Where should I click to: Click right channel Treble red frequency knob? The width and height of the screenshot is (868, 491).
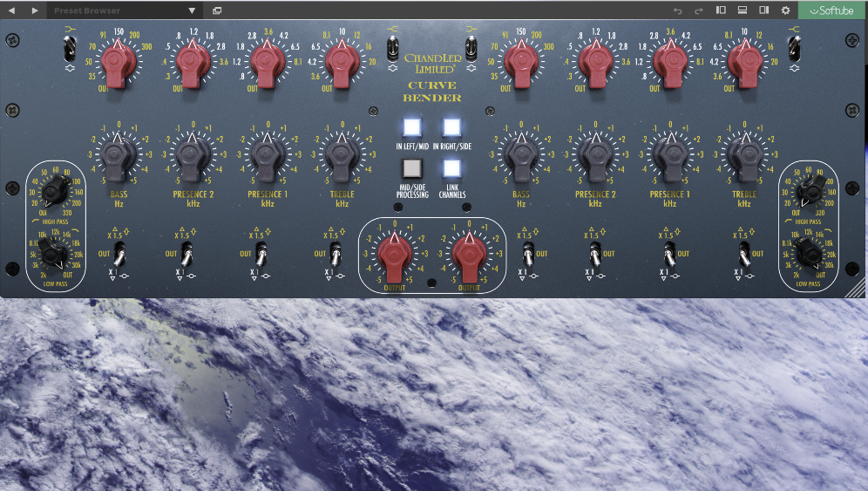click(745, 62)
